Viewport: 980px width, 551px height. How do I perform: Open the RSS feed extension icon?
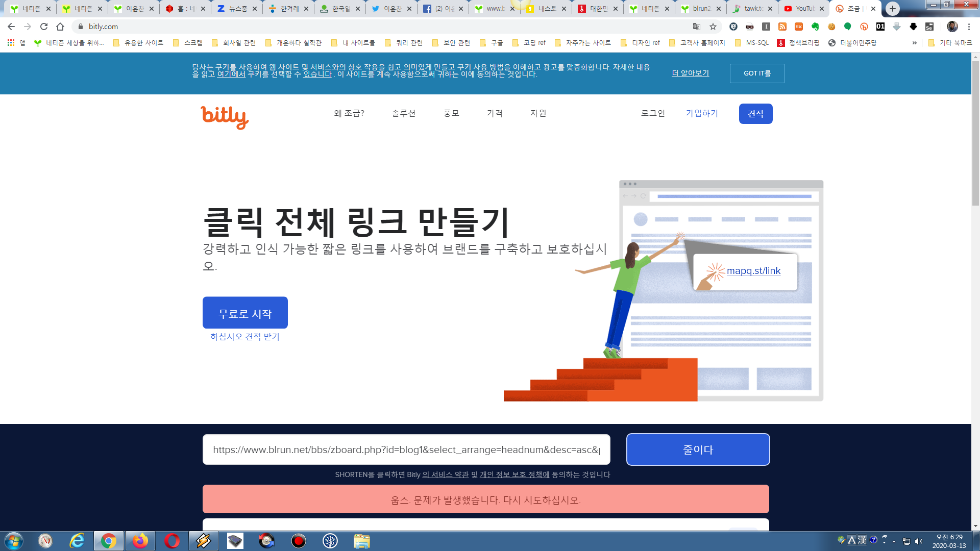782,27
